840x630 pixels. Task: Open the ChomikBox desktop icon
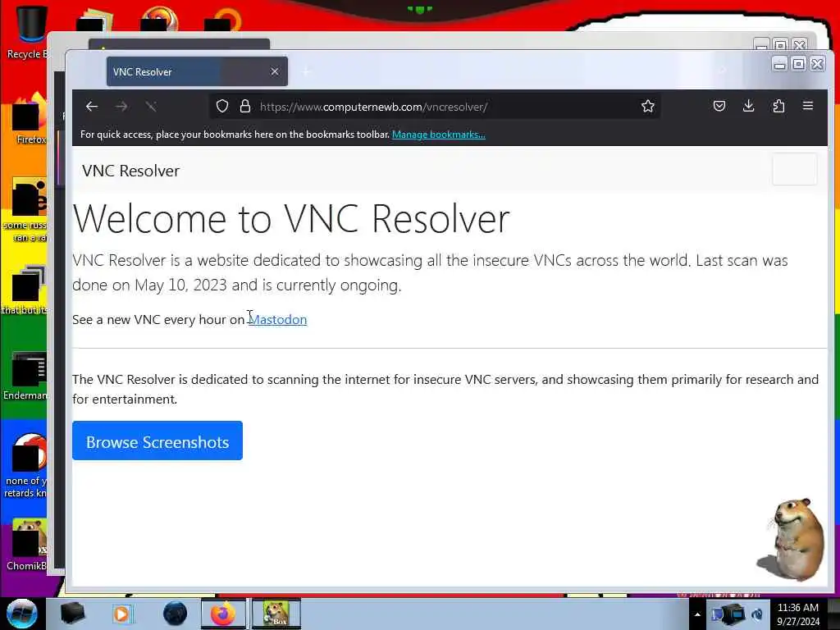point(27,544)
